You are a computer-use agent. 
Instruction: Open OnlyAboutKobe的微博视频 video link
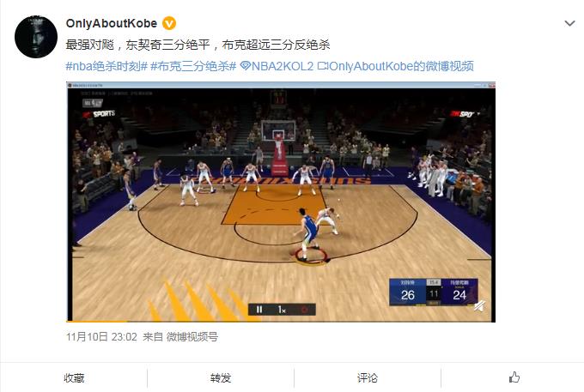point(396,66)
